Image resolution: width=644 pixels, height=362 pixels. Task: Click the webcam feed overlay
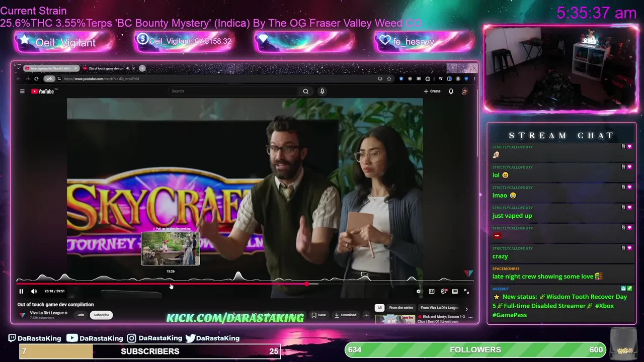click(560, 68)
